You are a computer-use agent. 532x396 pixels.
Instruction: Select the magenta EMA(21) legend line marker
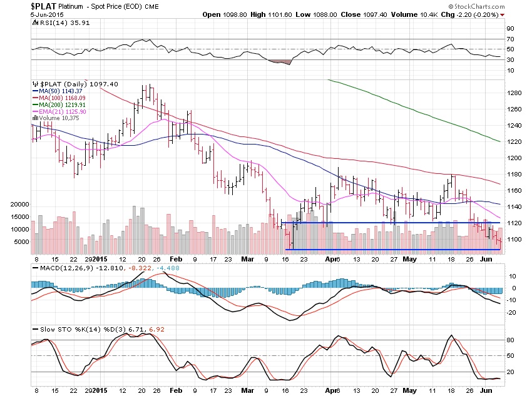[x=35, y=112]
